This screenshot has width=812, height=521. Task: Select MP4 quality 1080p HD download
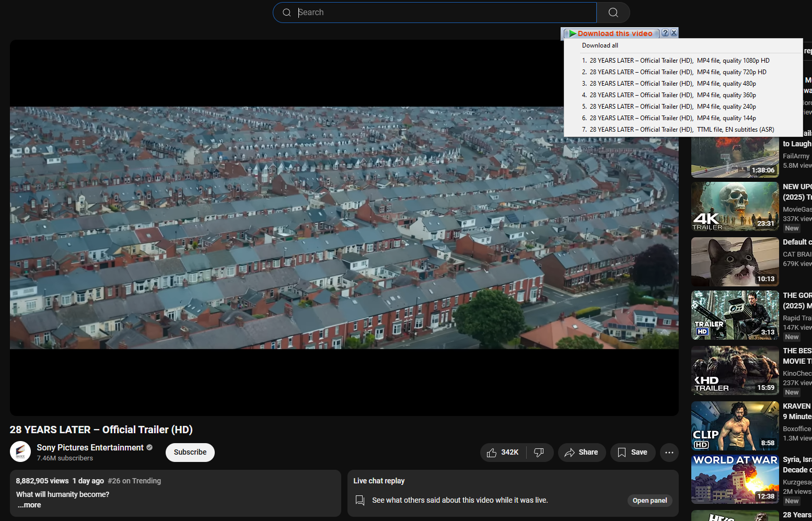[x=683, y=61]
